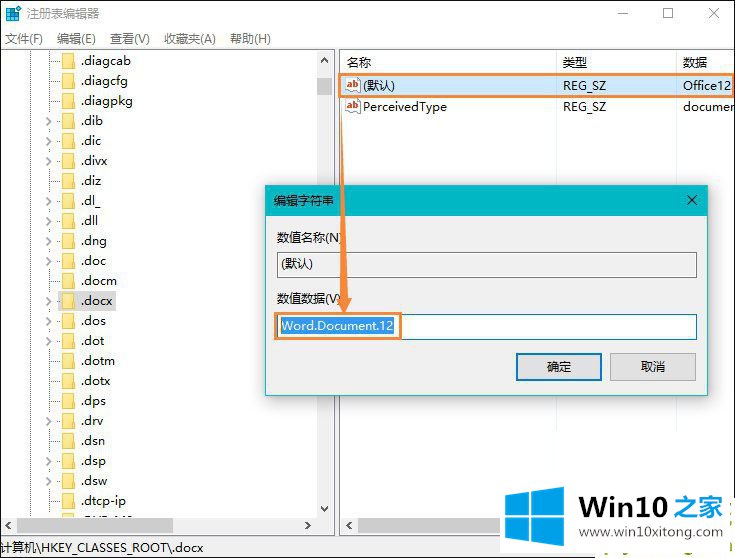Viewport: 735px width, 558px height.
Task: Expand the .dll tree node
Action: coord(48,221)
